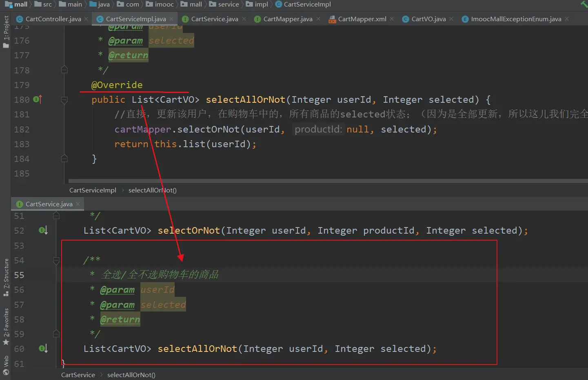Click the implemented-method gutter icon on line 60

[x=43, y=349]
